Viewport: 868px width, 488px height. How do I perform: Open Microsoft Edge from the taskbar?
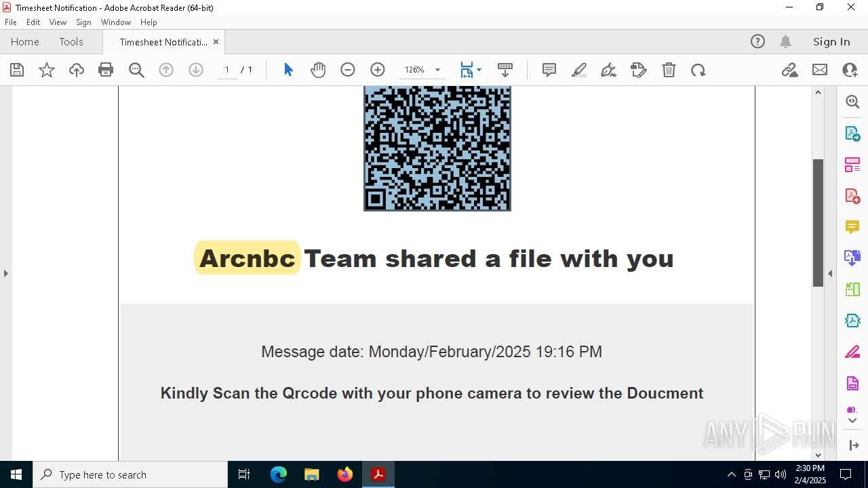click(x=279, y=474)
